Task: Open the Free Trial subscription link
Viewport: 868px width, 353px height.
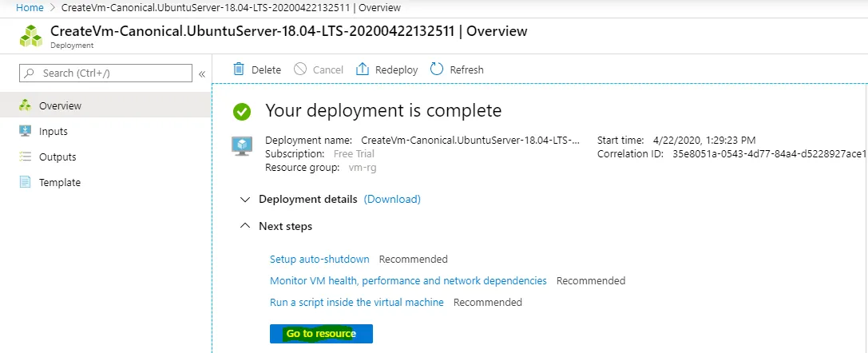Action: (354, 154)
